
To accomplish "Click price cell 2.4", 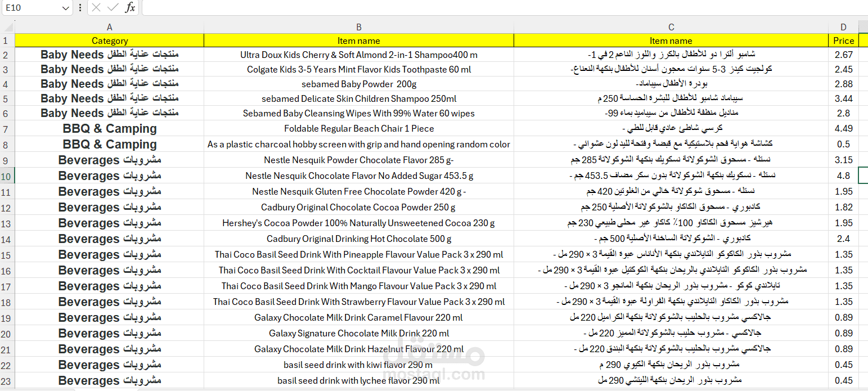I will click(x=843, y=239).
